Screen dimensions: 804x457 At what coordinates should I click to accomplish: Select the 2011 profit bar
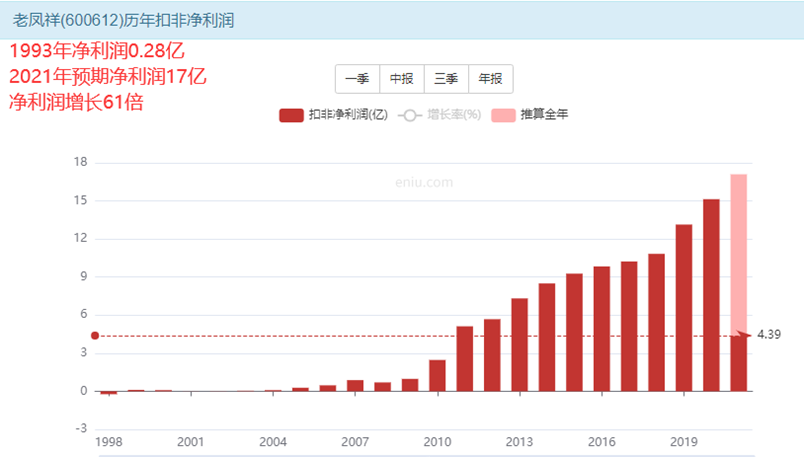[465, 359]
